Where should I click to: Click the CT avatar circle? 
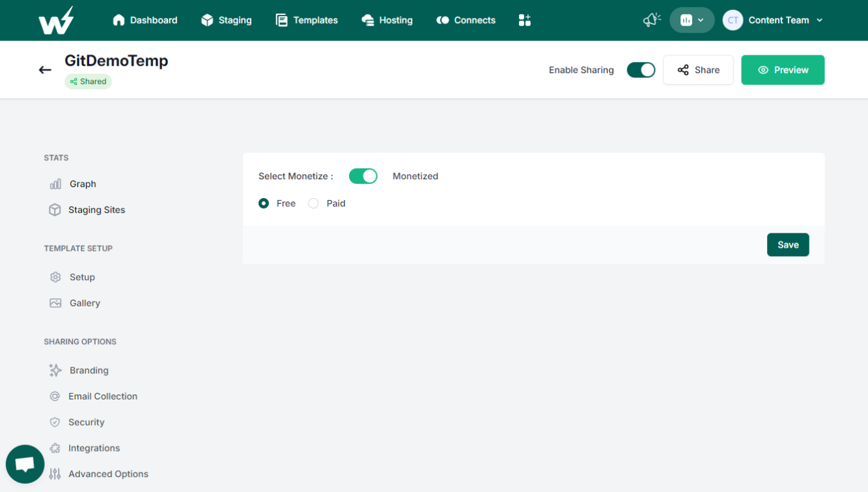point(733,20)
